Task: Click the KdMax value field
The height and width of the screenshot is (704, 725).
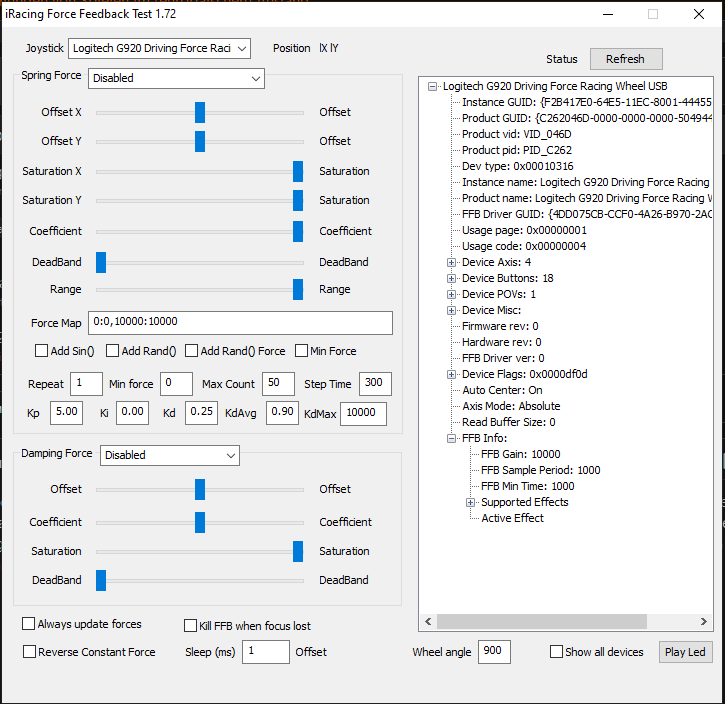Action: (363, 414)
